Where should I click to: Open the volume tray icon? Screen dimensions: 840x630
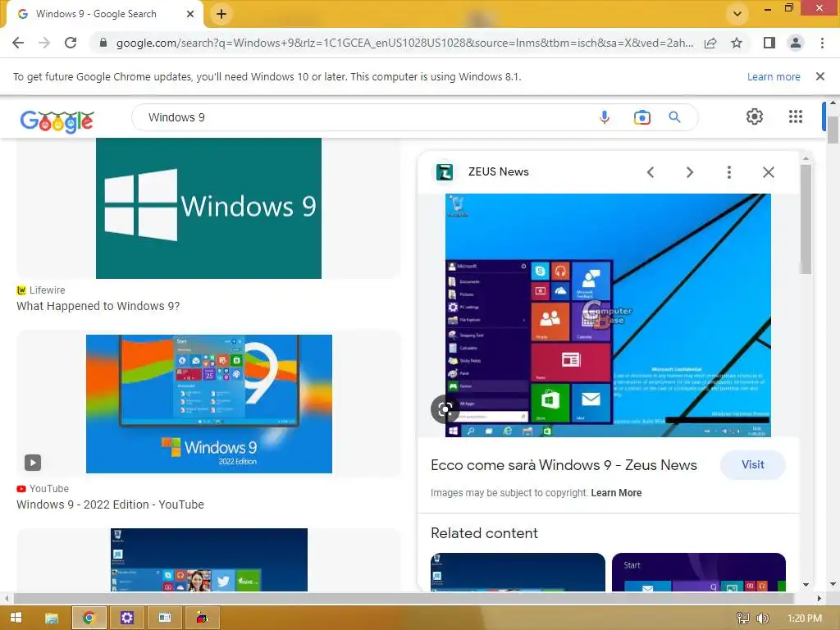pos(762,619)
